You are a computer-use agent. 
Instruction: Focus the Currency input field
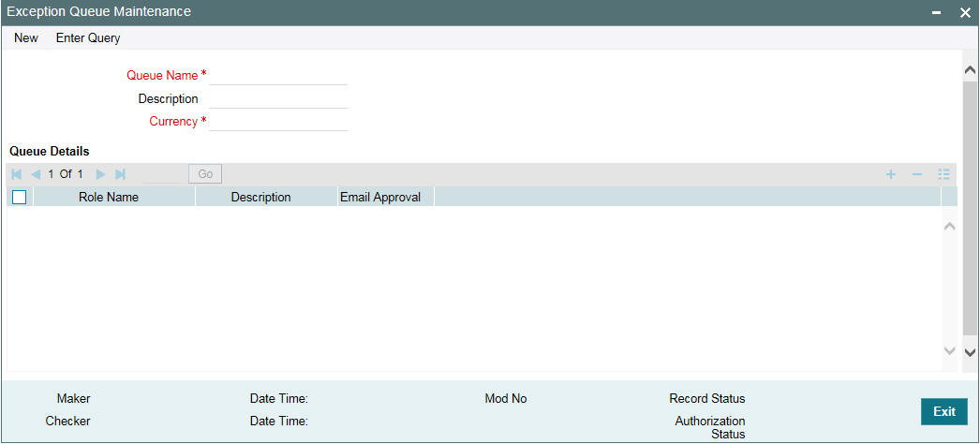point(278,122)
